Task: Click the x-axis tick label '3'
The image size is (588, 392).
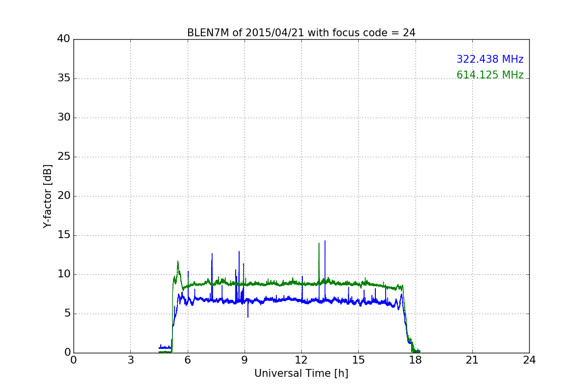Action: pyautogui.click(x=130, y=360)
